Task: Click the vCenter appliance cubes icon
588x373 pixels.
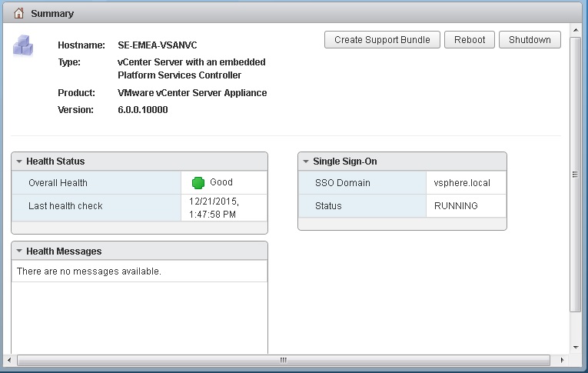Action: coord(23,46)
